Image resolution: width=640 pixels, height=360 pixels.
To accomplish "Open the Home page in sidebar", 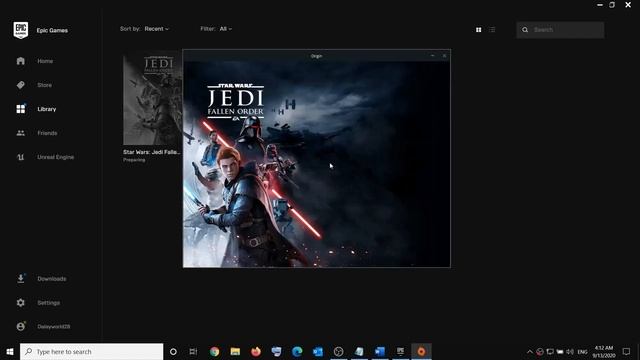I will tap(45, 61).
